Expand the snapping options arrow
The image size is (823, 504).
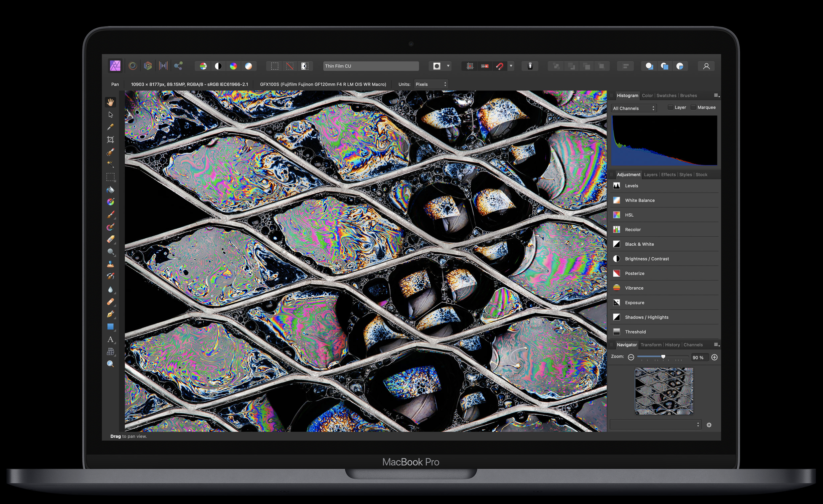(x=511, y=66)
